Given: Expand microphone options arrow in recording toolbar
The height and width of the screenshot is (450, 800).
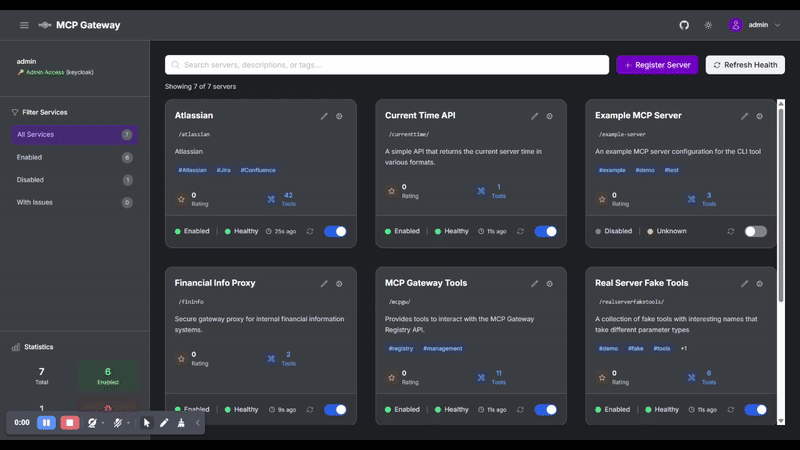Looking at the screenshot, I should tap(129, 423).
